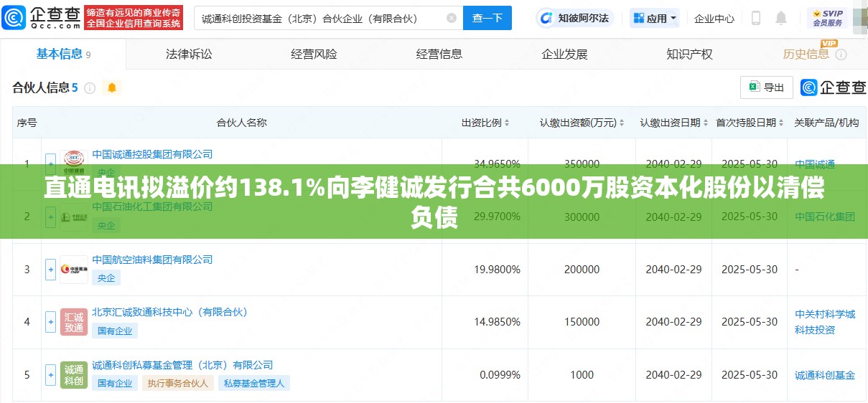Click the info icon beside 合伙人信息
This screenshot has width=868, height=403.
click(x=90, y=88)
